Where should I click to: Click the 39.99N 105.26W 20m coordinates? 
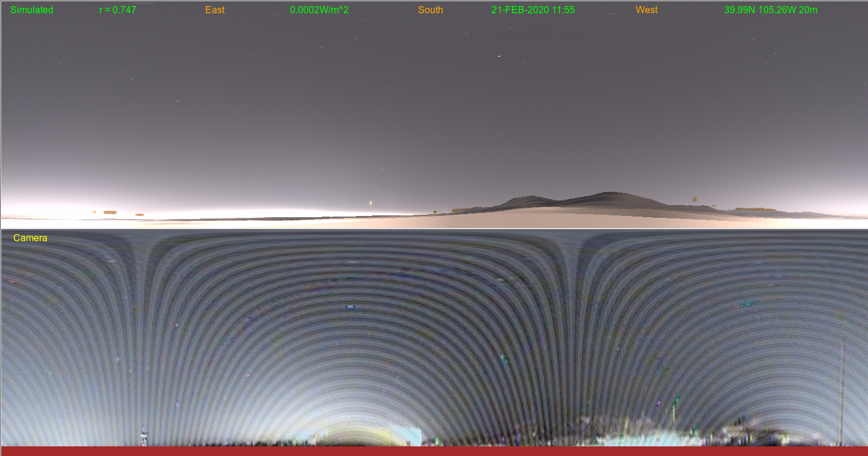[771, 10]
